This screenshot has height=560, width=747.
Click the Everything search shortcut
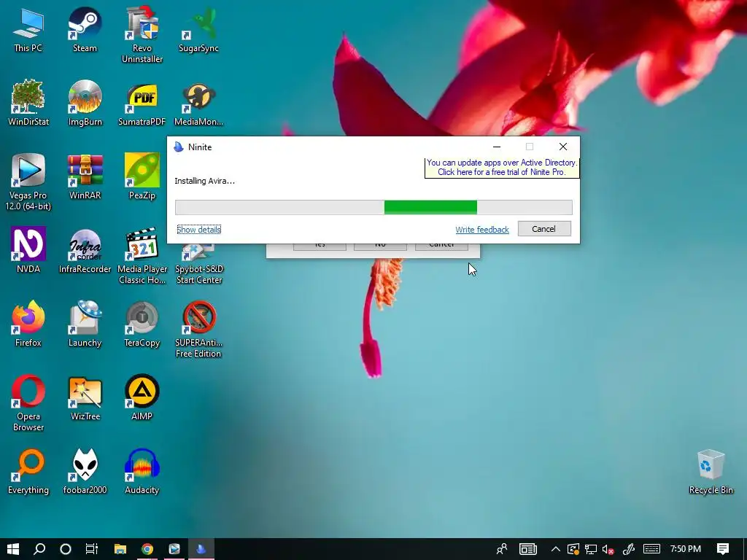[28, 472]
